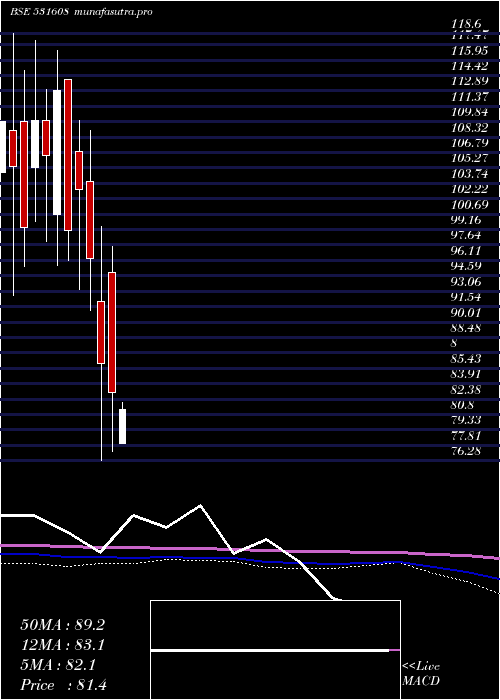This screenshot has height=700, width=500.
Task: Click inside the MACD histogram box
Action: (275, 650)
